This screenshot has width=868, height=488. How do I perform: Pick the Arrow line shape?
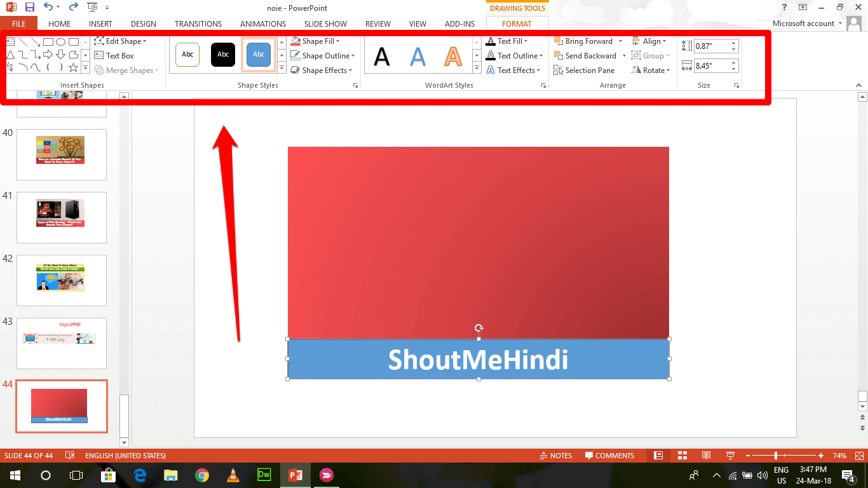[35, 42]
